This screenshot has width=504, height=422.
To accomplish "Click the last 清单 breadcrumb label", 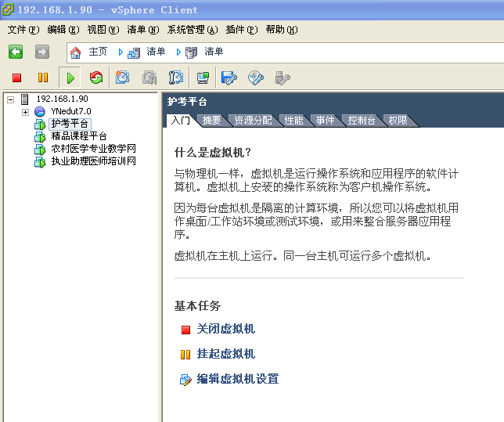I will pos(214,52).
